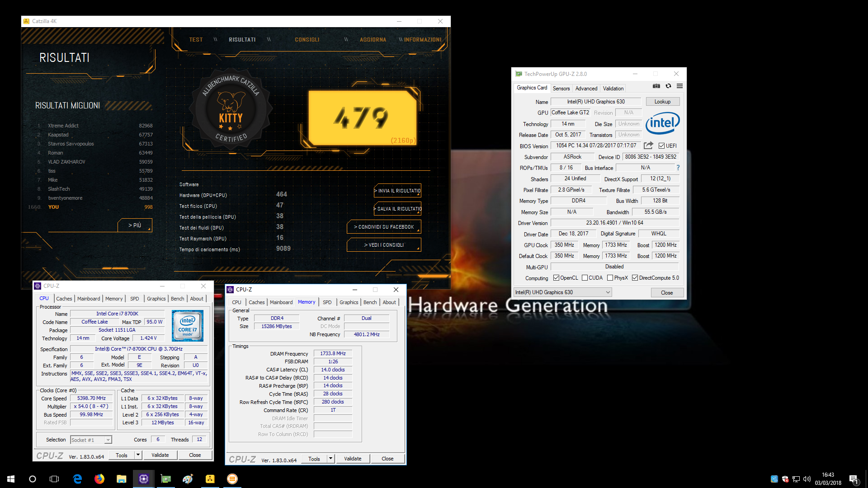Screen dimensions: 868x488
Task: Click Validate in CPU-Z CPU window
Action: point(160,455)
